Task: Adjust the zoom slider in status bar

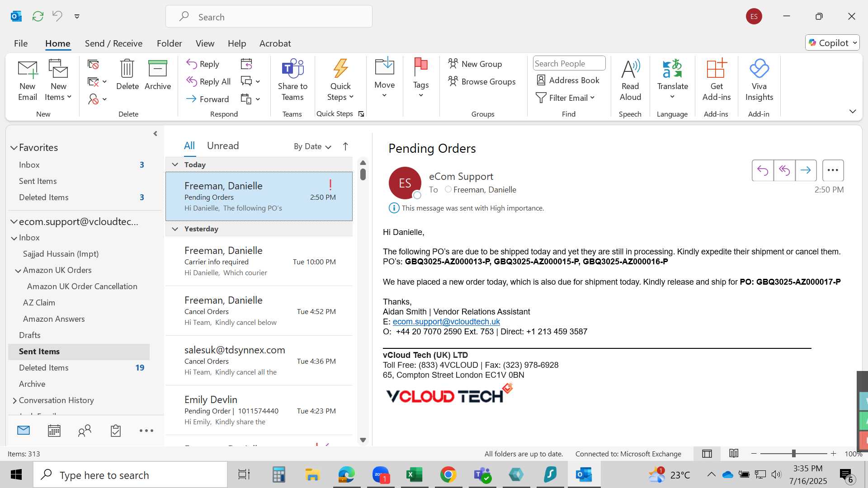Action: click(x=793, y=454)
